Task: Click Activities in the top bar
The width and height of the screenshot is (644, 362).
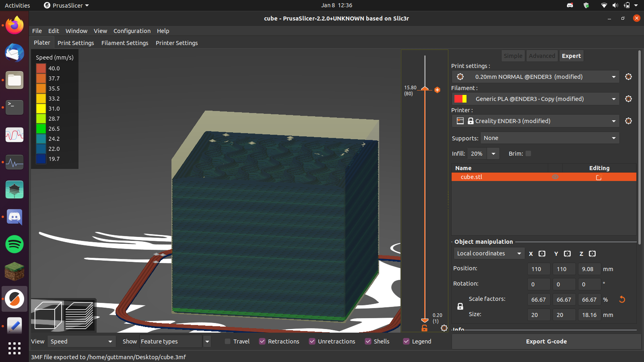Action: [x=17, y=5]
